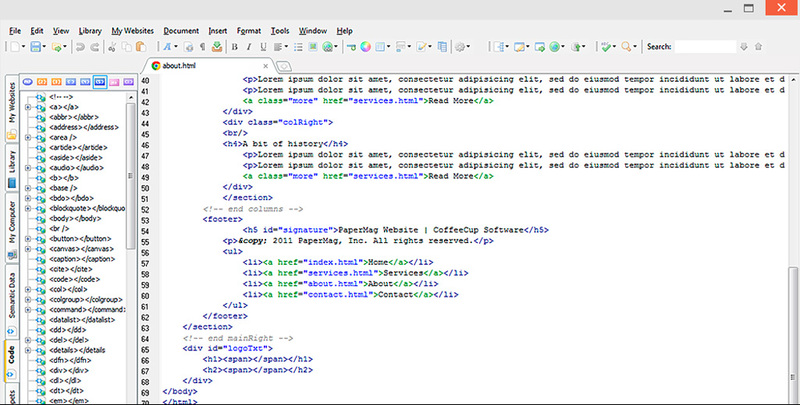
Task: Open the Edit menu
Action: 37,31
